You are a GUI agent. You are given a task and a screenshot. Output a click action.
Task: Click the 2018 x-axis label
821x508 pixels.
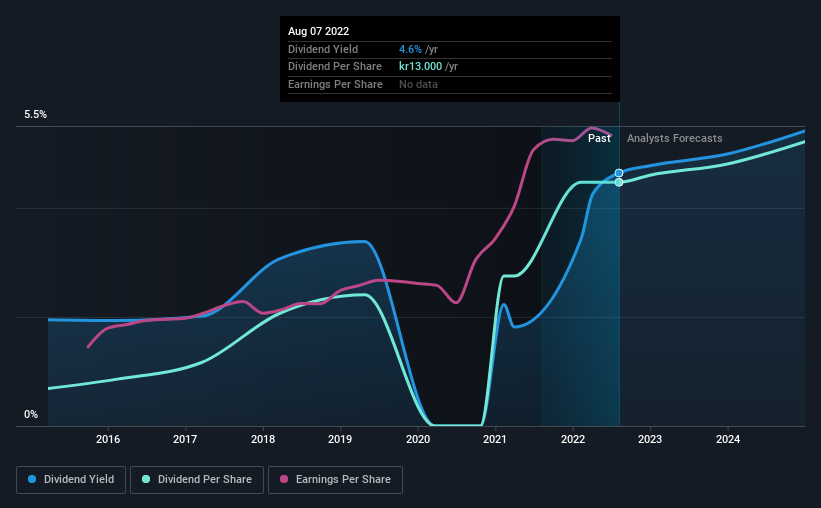click(x=263, y=439)
